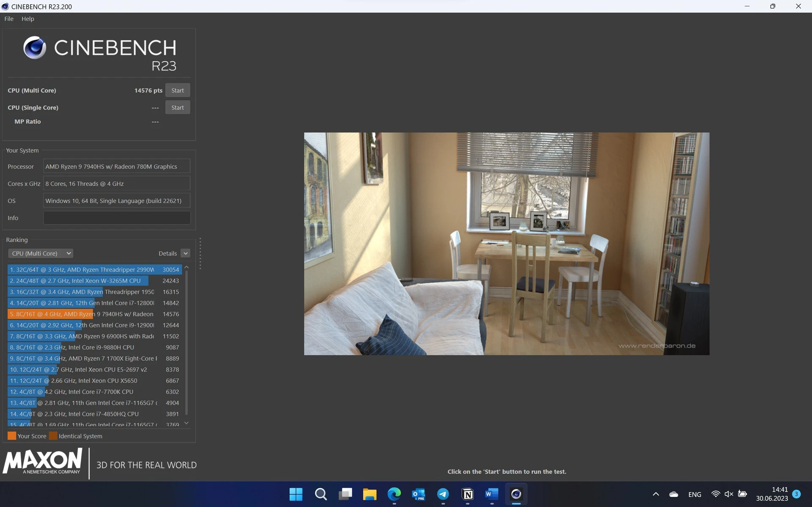This screenshot has width=812, height=507.
Task: Select the Xeon E5-2697 v2 row
Action: point(95,370)
